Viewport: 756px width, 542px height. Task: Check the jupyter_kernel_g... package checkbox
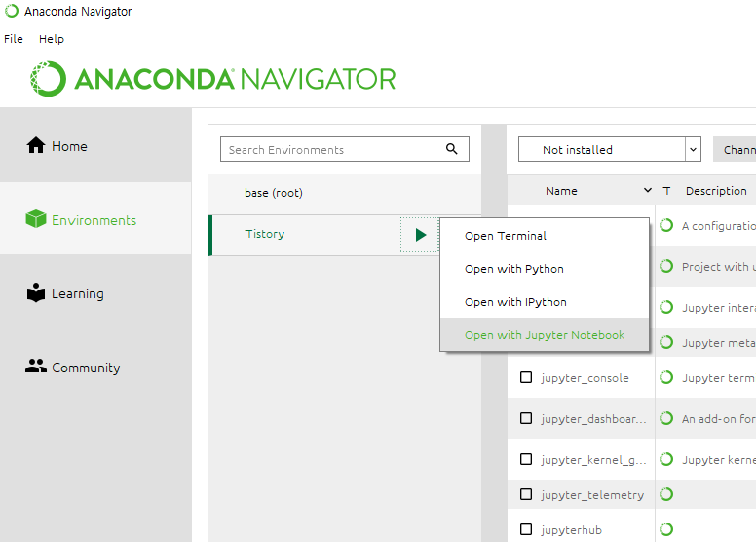coord(526,459)
